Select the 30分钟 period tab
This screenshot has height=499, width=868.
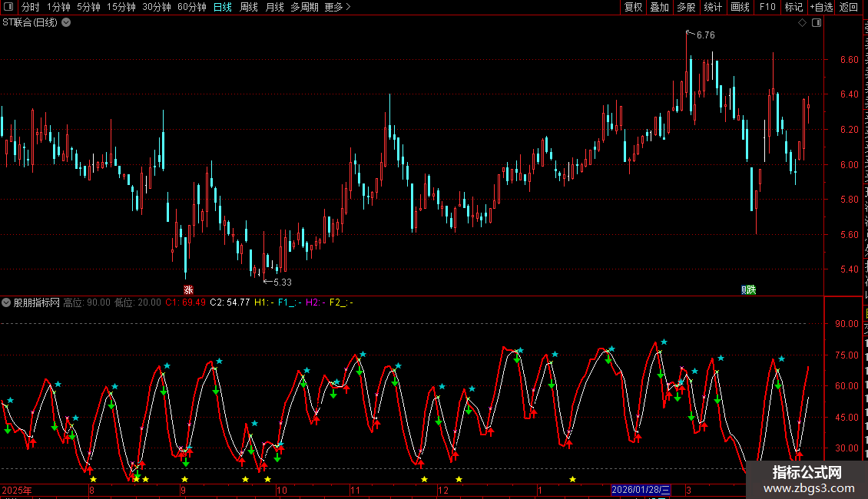point(156,7)
